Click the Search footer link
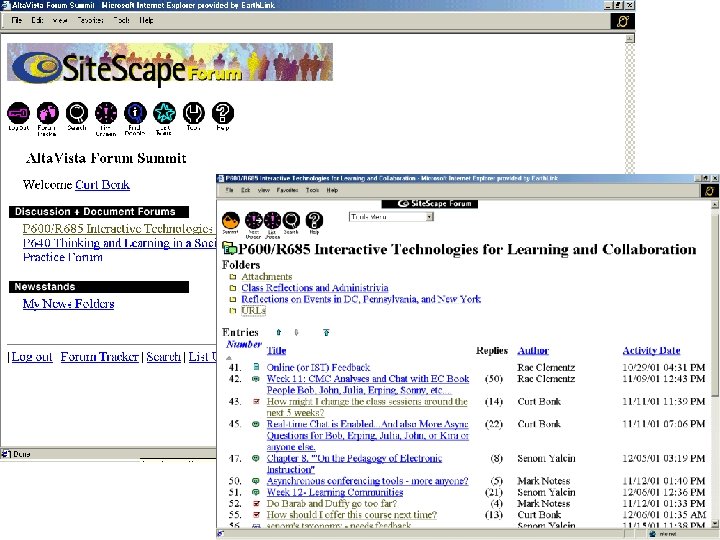Image resolution: width=720 pixels, height=540 pixels. click(x=163, y=357)
